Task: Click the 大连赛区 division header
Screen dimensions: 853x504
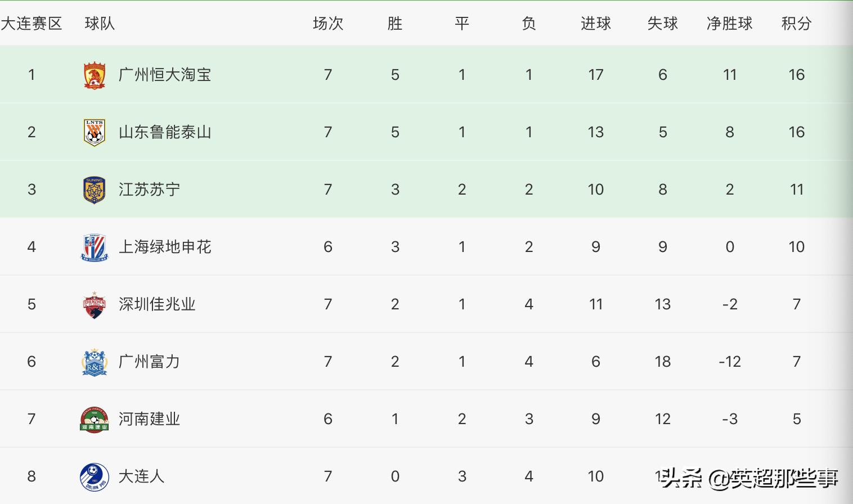Action: (32, 24)
